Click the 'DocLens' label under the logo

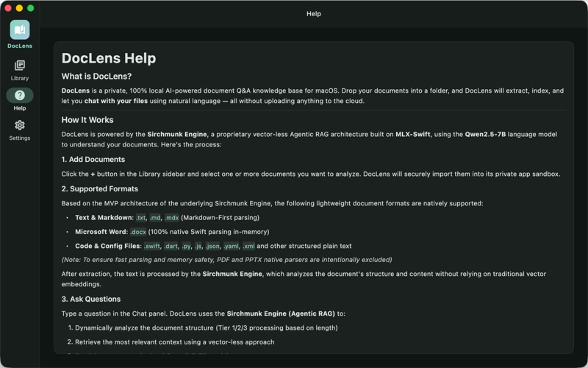(x=20, y=46)
